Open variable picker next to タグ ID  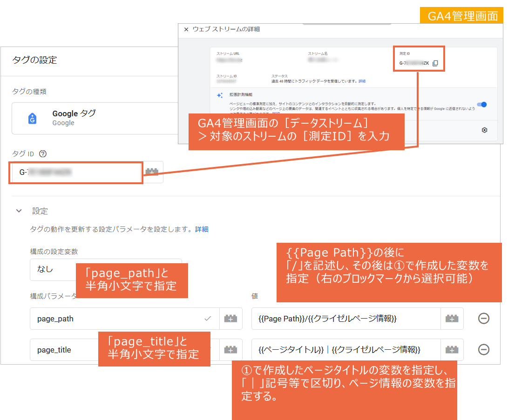[152, 172]
